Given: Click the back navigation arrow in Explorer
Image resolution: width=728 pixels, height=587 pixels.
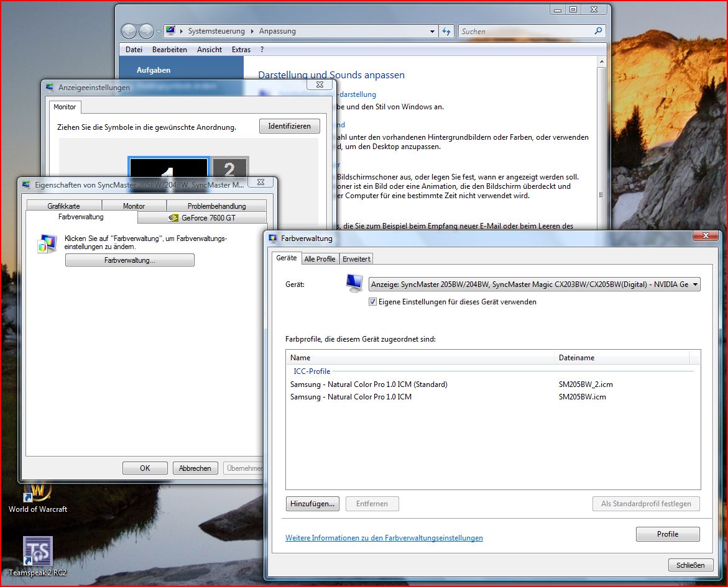Looking at the screenshot, I should pyautogui.click(x=129, y=31).
